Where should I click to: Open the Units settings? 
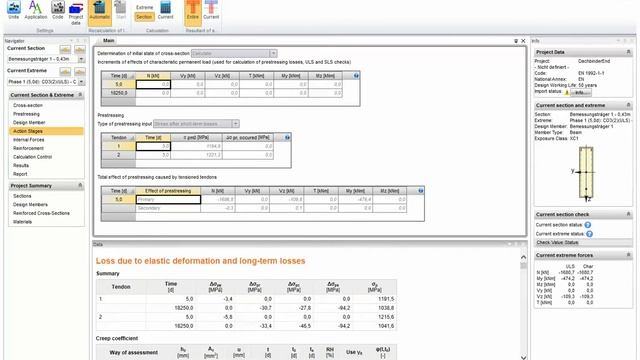tap(13, 10)
